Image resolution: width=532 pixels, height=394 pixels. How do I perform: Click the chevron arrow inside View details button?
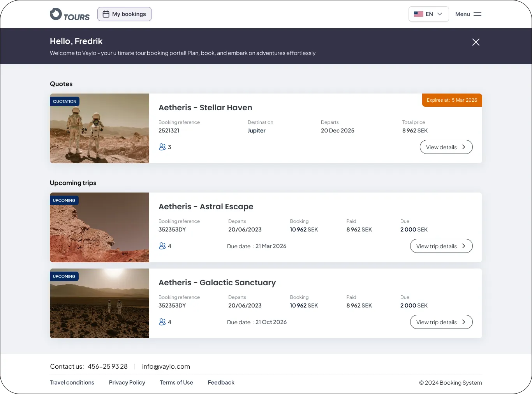pos(463,147)
